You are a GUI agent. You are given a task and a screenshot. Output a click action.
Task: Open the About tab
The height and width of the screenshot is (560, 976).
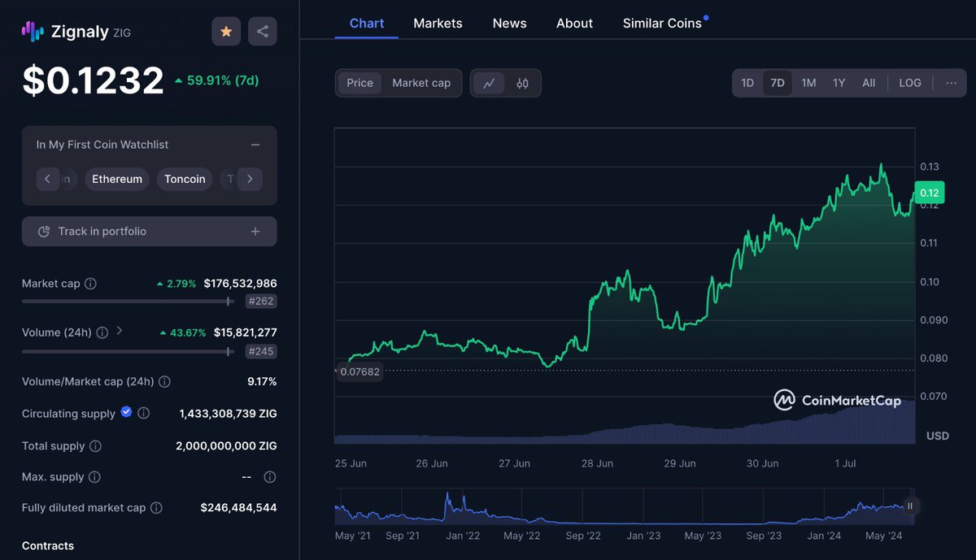[x=574, y=24]
